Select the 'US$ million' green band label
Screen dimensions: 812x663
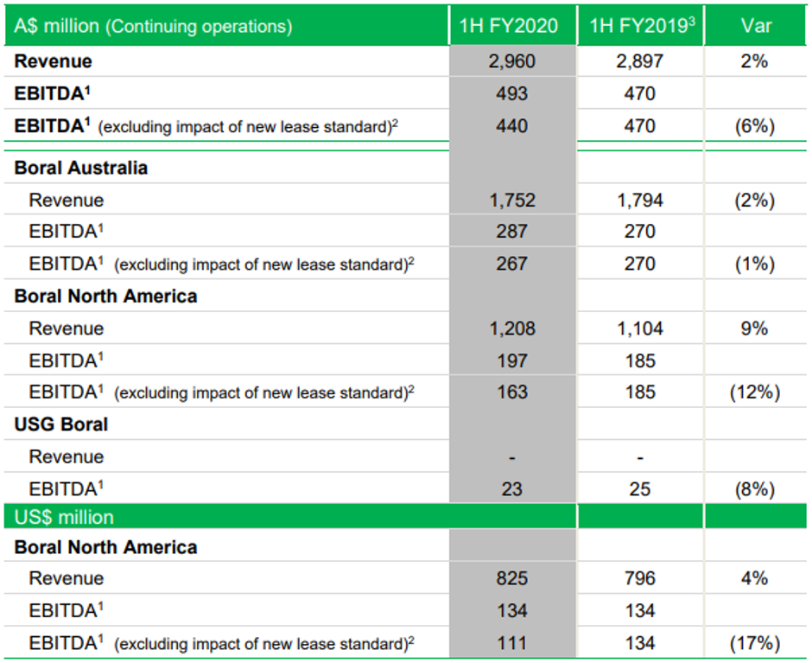64,517
